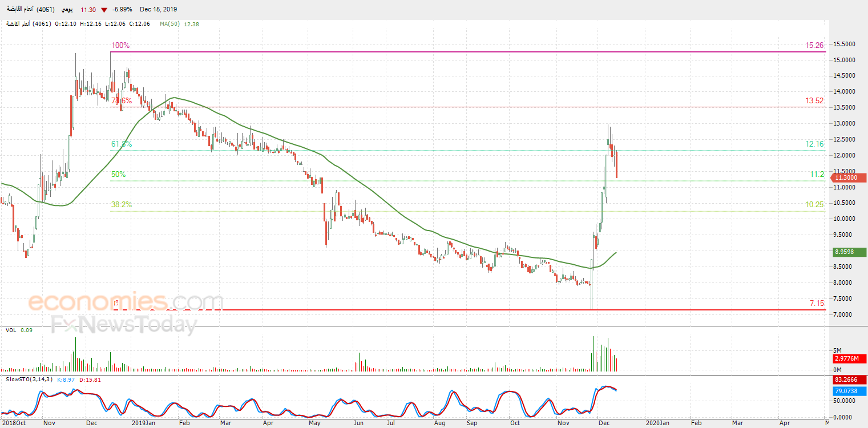
Task: Click the 15.26 Fibonacci price value
Action: [815, 45]
